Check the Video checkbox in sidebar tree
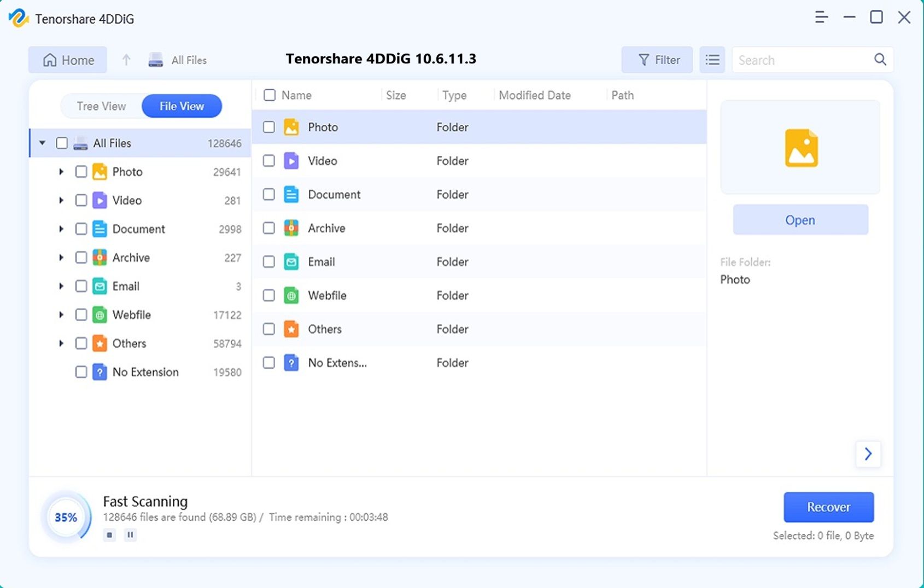The image size is (924, 588). (81, 200)
